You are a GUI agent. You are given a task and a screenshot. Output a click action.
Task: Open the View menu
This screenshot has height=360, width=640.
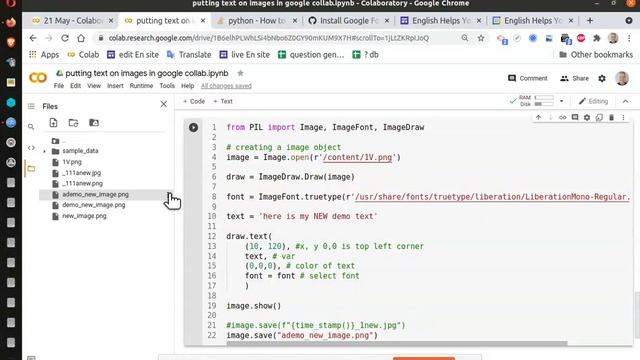pyautogui.click(x=94, y=86)
